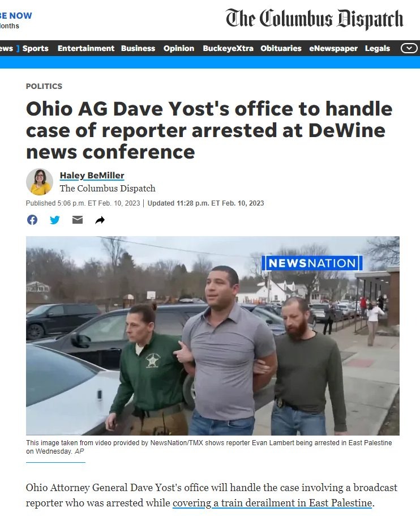
Task: Open the Opinion section
Action: [x=179, y=48]
